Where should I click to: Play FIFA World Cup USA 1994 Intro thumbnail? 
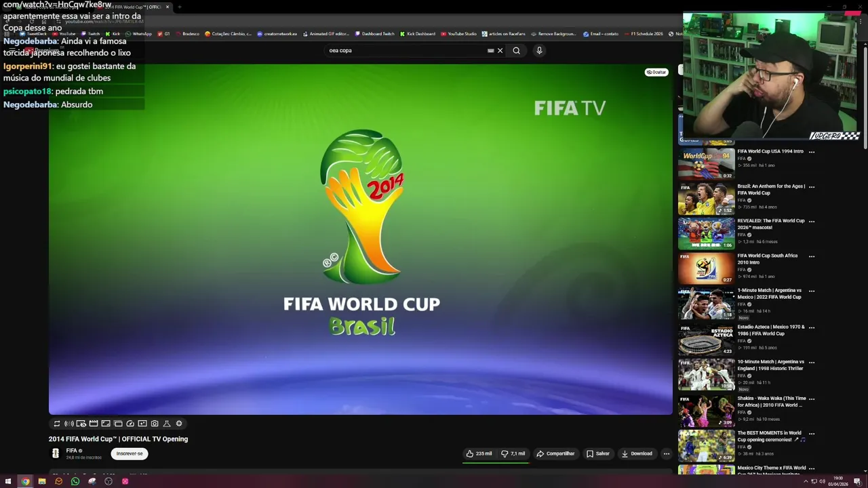click(706, 163)
